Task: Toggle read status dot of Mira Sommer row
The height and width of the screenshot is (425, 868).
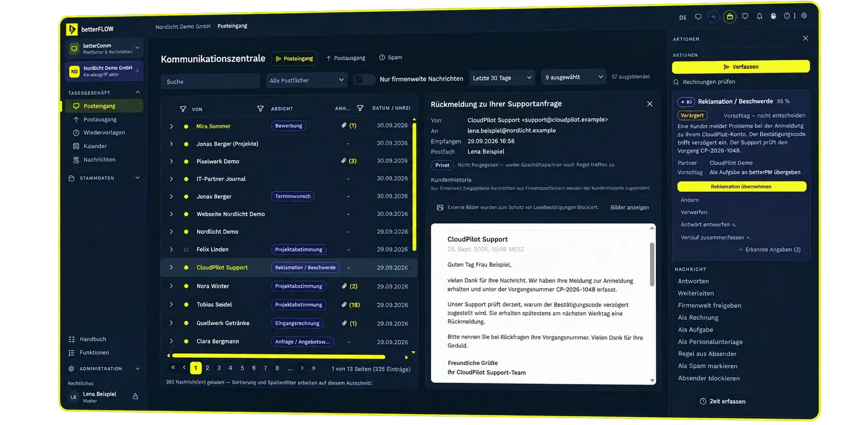Action: 186,126
